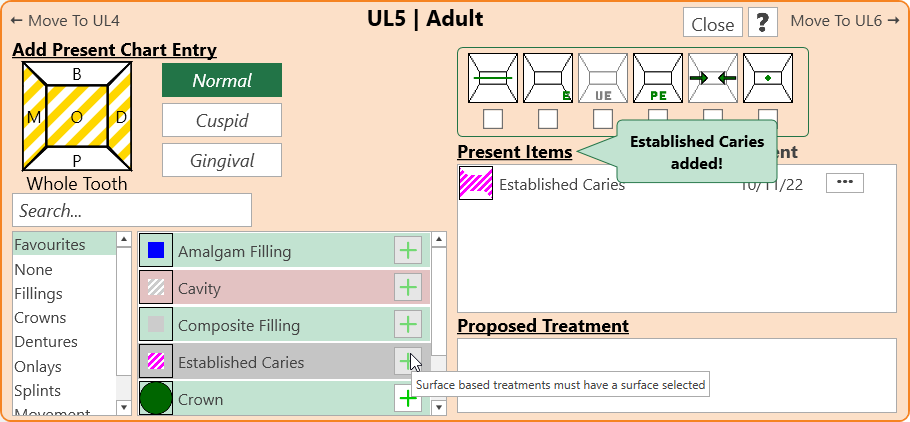The image size is (910, 422).
Task: Select the PE tooth status icon
Action: pyautogui.click(x=658, y=77)
